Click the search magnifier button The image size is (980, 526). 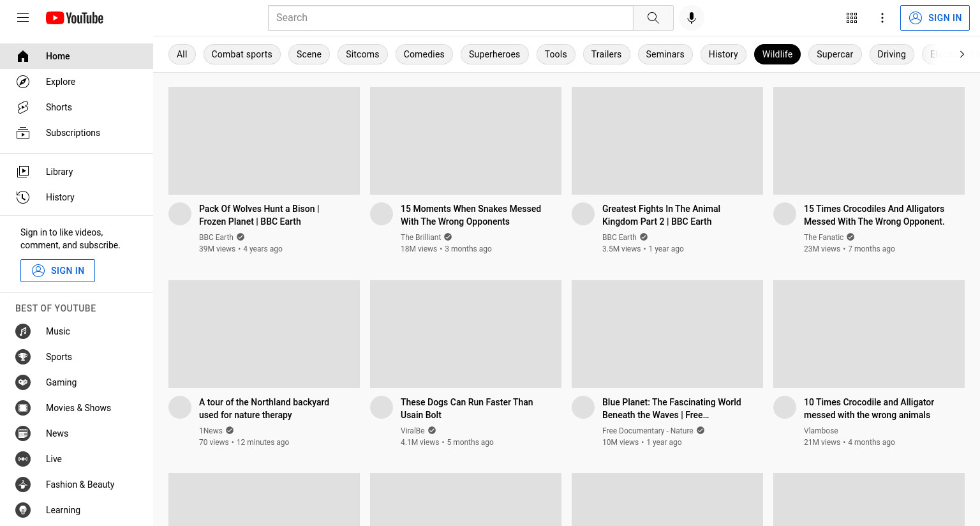[x=653, y=18]
